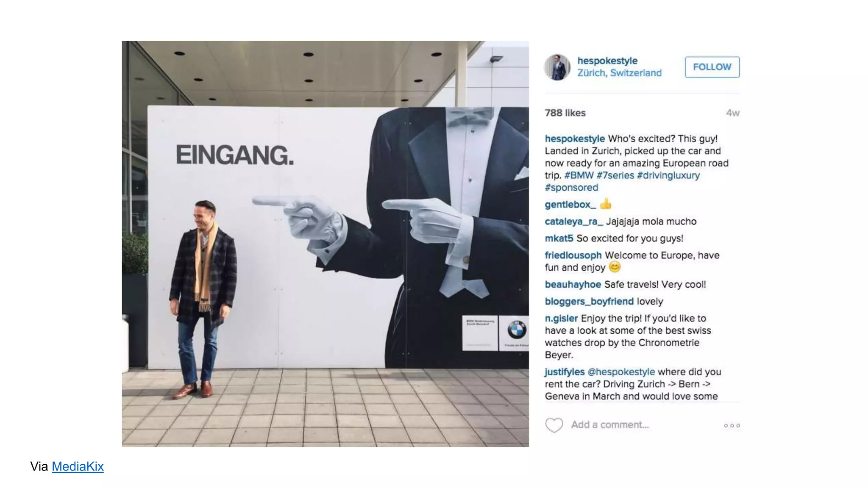Open cataleya_ra_ commenter profile
Screen dimensions: 868x488
click(x=574, y=222)
